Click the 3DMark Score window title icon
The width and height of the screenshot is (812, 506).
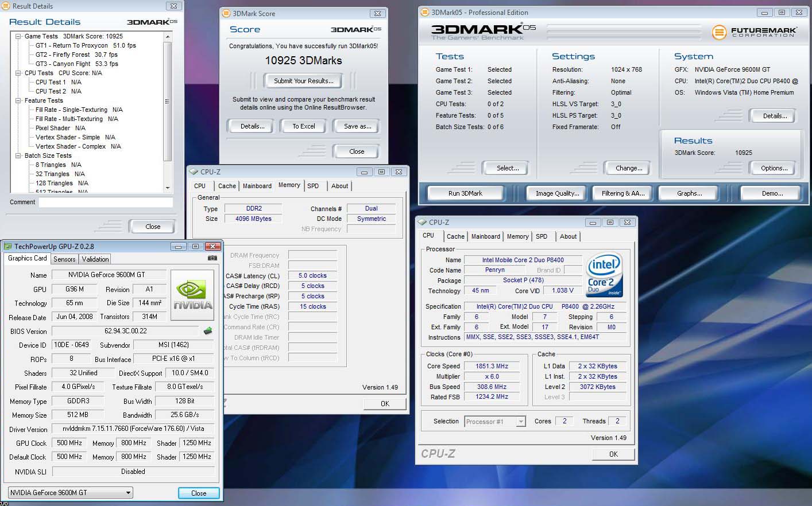coord(227,13)
